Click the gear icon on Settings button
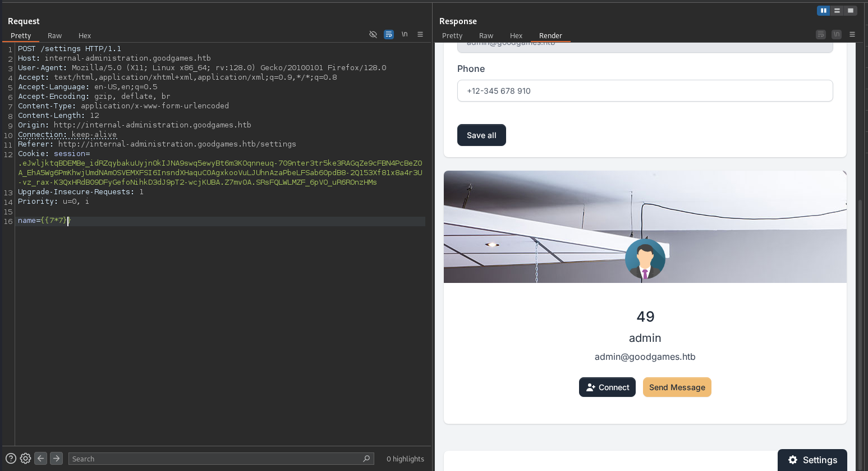Image resolution: width=868 pixels, height=471 pixels. (793, 460)
